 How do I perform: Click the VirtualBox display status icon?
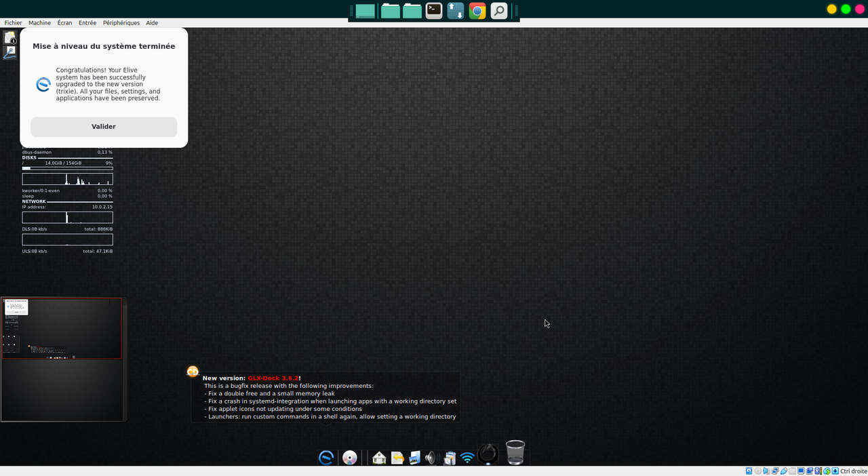pyautogui.click(x=801, y=471)
